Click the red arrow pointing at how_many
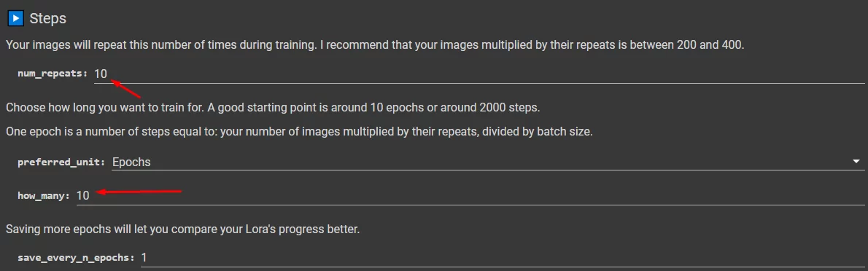868x271 pixels. (x=139, y=192)
